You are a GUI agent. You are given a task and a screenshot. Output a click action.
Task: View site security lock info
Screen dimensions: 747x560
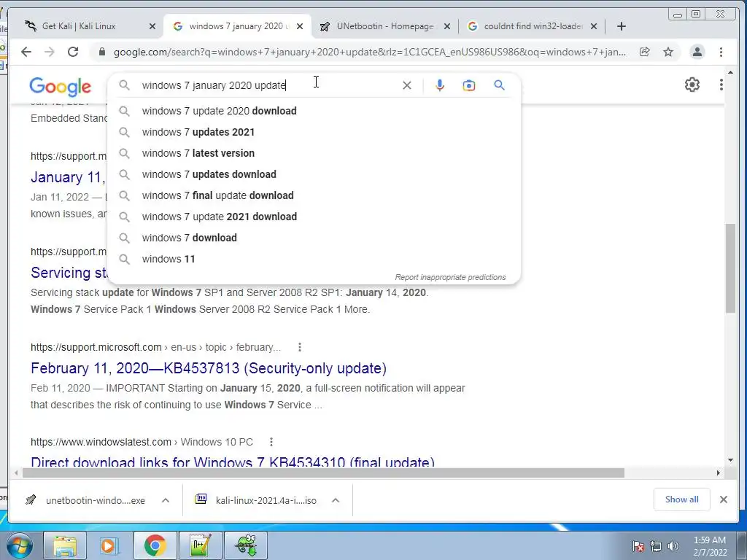pos(101,52)
